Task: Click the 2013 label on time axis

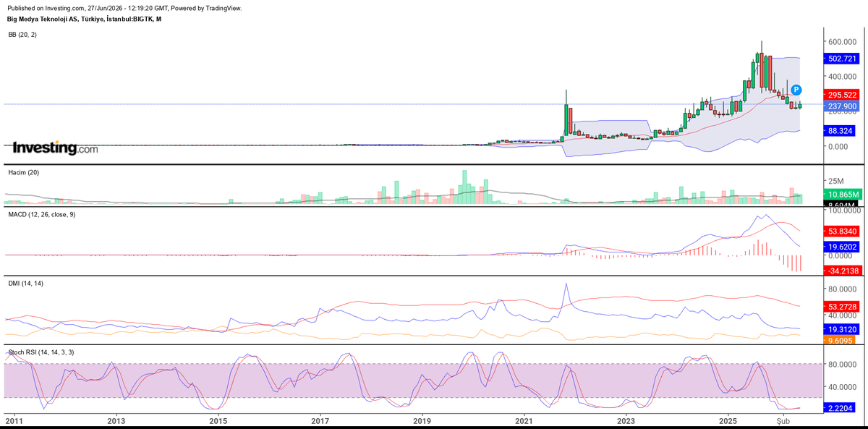Action: (x=116, y=420)
